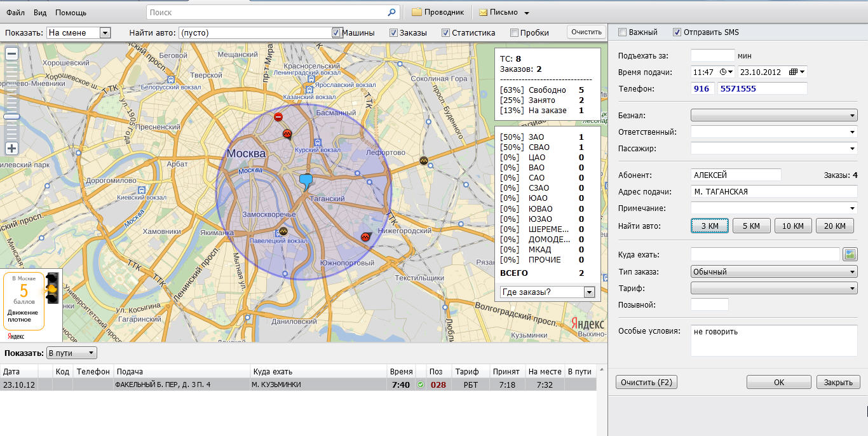
Task: Click the blue pickup pin near Таганский
Action: tap(306, 183)
